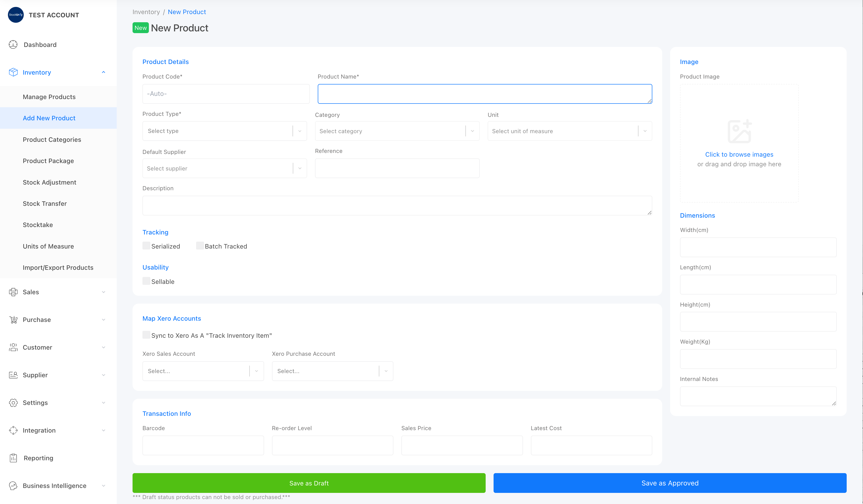Enable the Serialized checkbox
Viewport: 863px width, 504px height.
point(146,246)
